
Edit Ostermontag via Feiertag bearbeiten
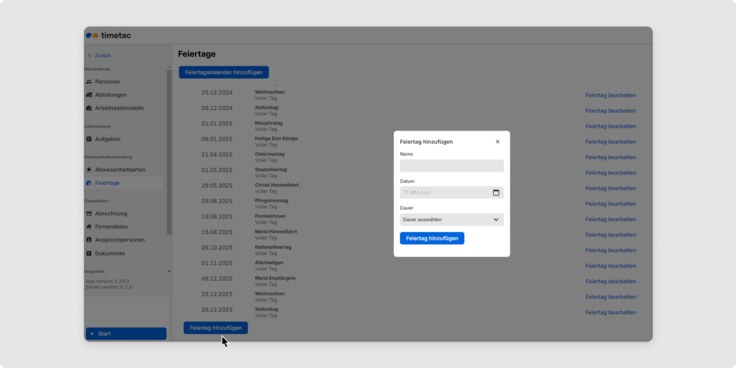click(x=611, y=157)
